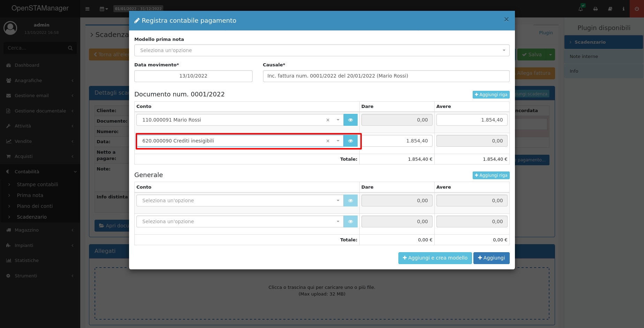The height and width of the screenshot is (328, 644).
Task: Click the notifications bell icon
Action: (581, 9)
